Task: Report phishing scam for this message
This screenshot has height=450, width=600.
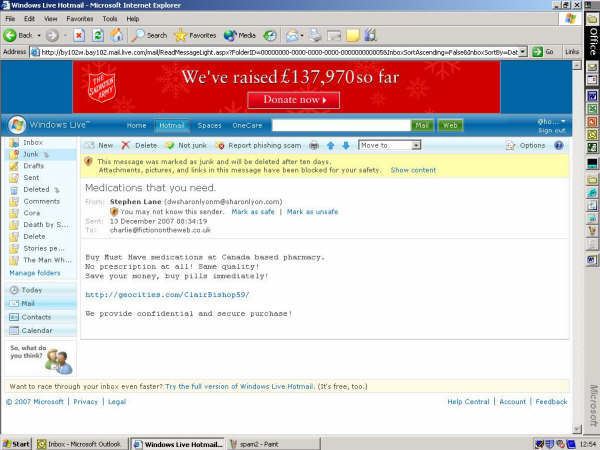Action: click(x=258, y=145)
